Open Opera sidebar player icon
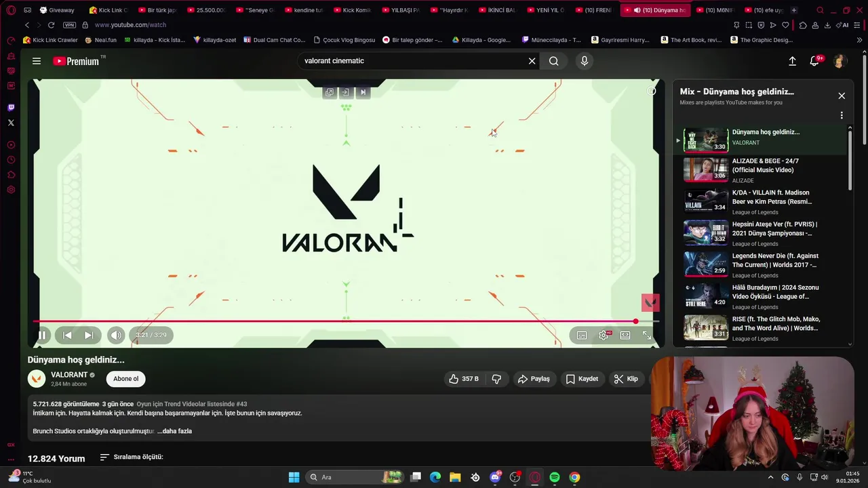Screen dimensions: 868x488 (x=11, y=145)
